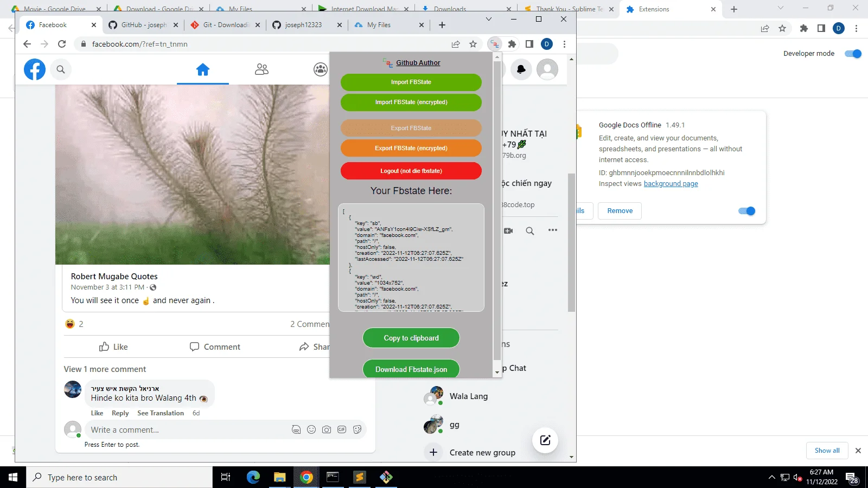Viewport: 868px width, 488px height.
Task: Open new message compose pencil icon
Action: [x=545, y=440]
